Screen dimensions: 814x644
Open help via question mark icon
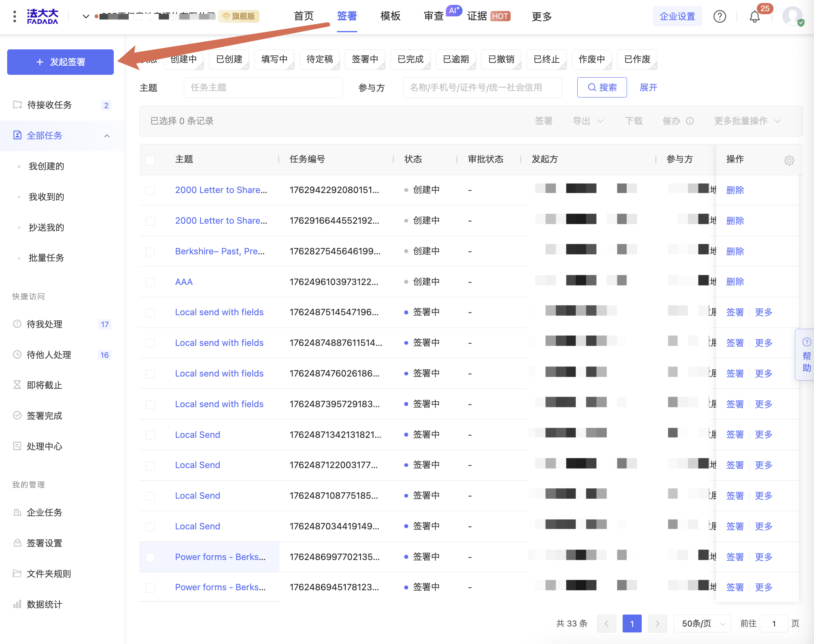coord(719,17)
